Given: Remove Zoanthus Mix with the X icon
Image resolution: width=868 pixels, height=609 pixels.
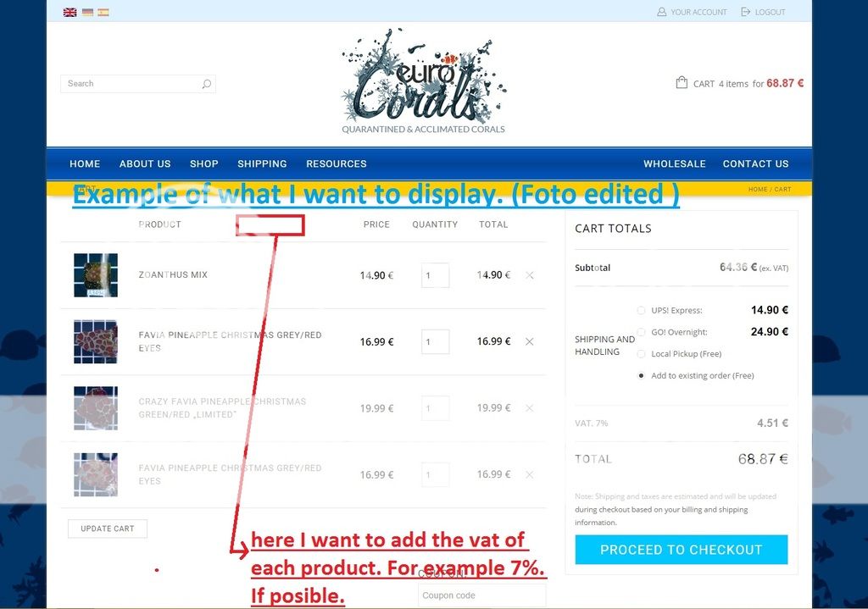Looking at the screenshot, I should point(530,275).
